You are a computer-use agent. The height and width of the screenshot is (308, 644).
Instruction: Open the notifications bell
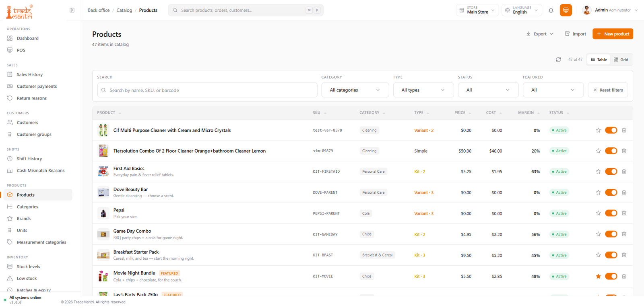[551, 10]
